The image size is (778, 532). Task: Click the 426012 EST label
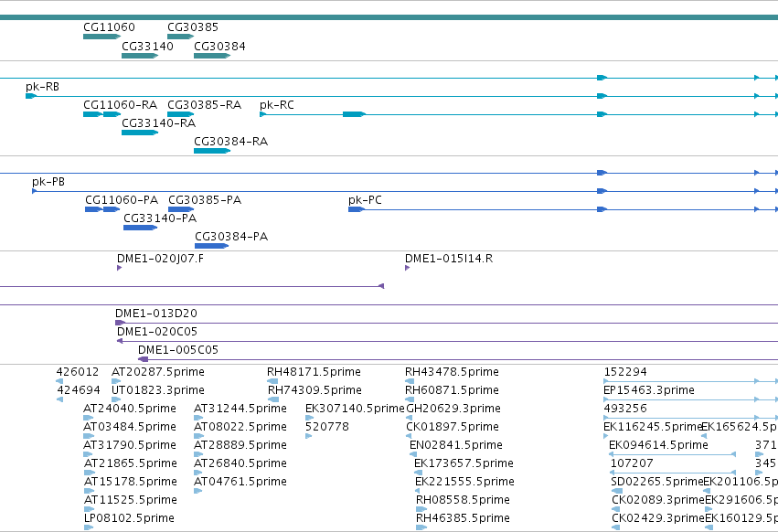tap(78, 372)
